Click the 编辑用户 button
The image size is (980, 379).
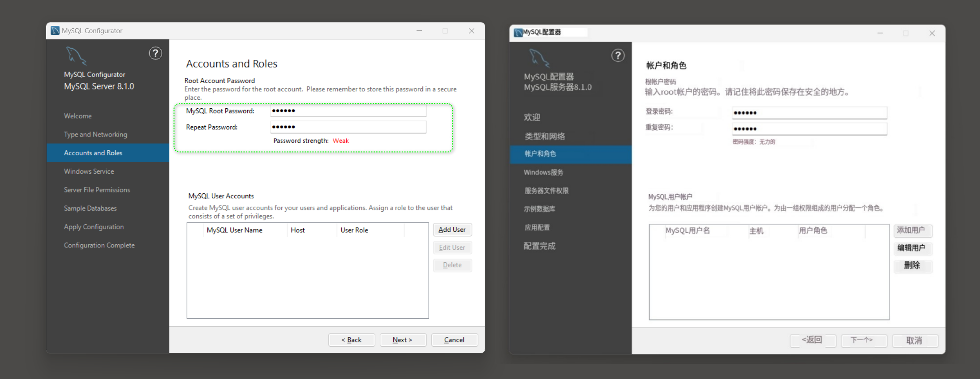point(913,248)
